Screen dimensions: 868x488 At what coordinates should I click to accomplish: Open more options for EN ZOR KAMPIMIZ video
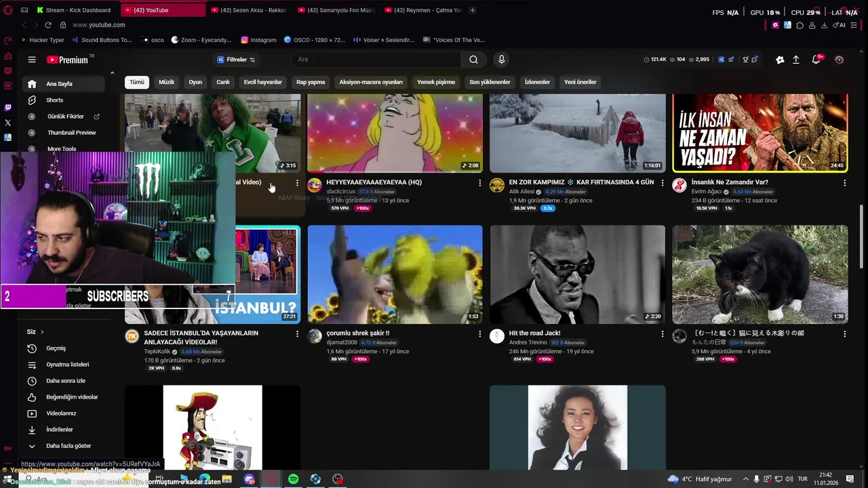click(663, 183)
